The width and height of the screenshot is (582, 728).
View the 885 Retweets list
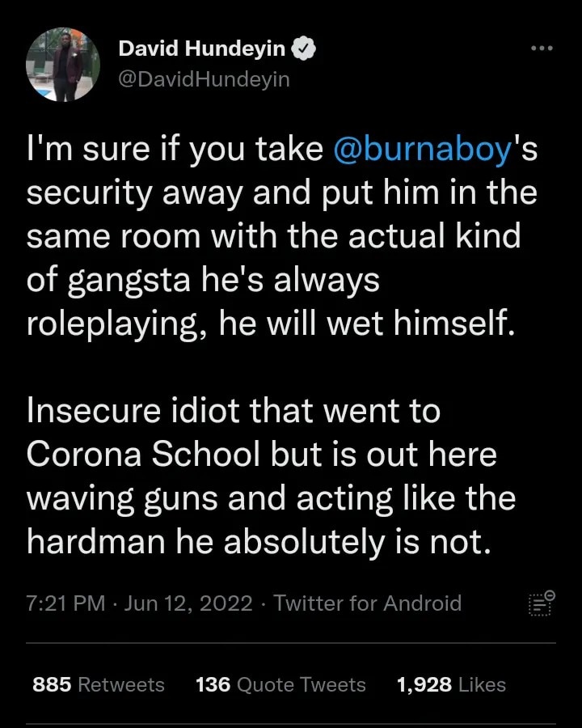(x=98, y=685)
